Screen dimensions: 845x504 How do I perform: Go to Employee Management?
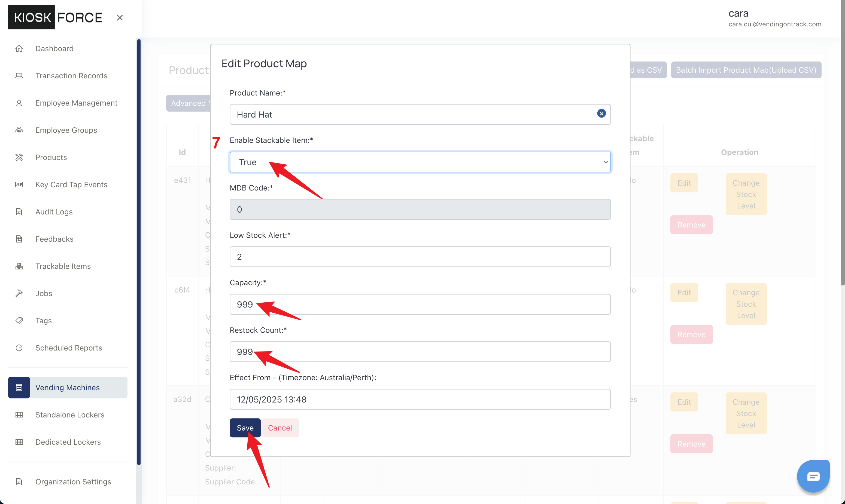pos(77,103)
